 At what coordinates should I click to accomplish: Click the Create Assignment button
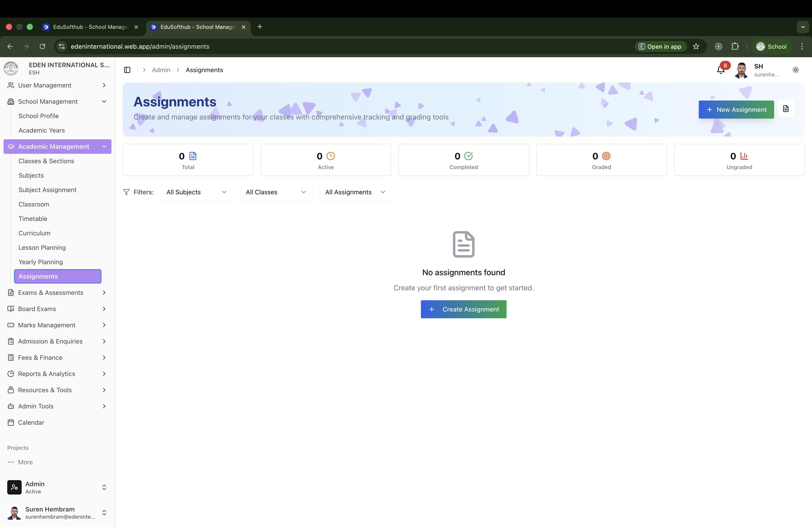[463, 309]
